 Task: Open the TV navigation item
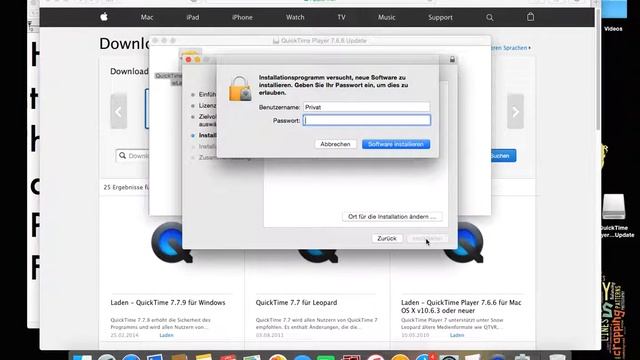pyautogui.click(x=342, y=17)
